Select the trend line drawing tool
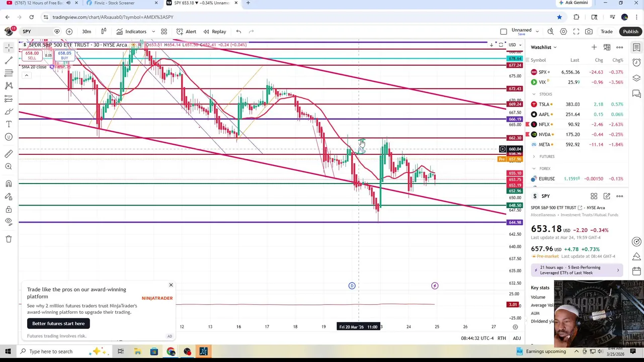This screenshot has height=362, width=644. coord(9,60)
